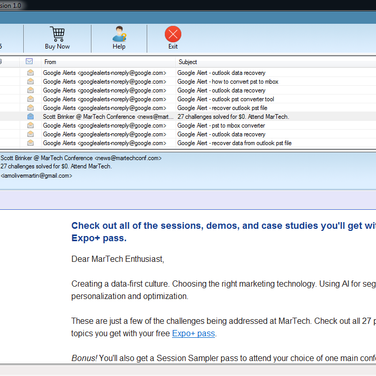Click Google Alerts sender of recover data from outlook row

click(104, 143)
